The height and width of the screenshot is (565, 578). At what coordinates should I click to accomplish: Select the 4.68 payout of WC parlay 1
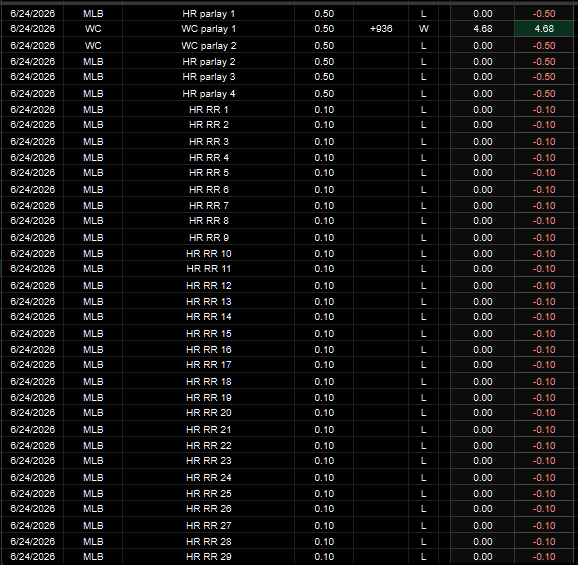point(483,29)
